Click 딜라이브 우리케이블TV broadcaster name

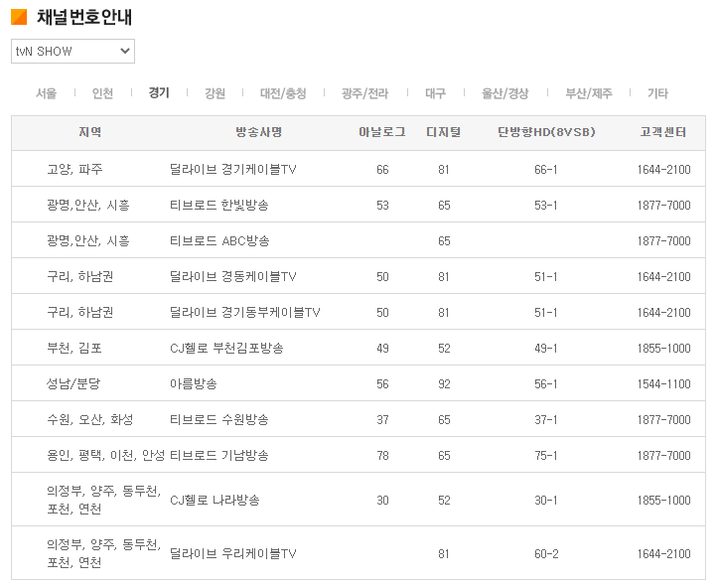pyautogui.click(x=233, y=553)
